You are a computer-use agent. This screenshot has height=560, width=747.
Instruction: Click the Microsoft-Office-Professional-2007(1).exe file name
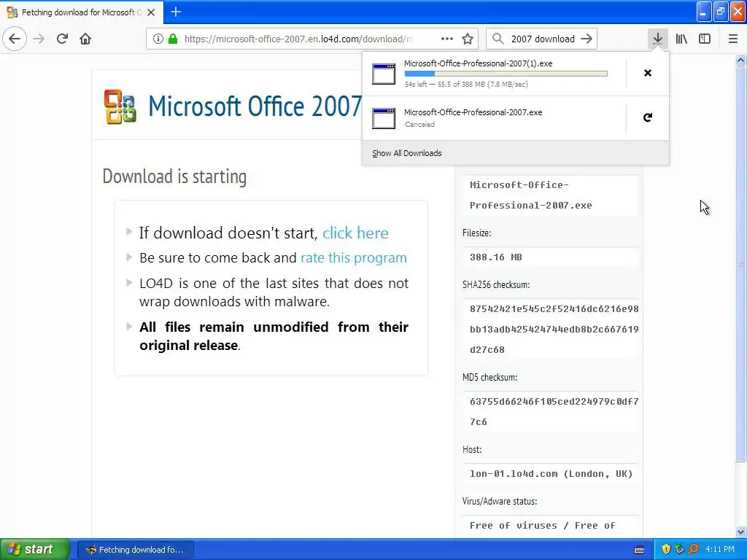click(479, 63)
